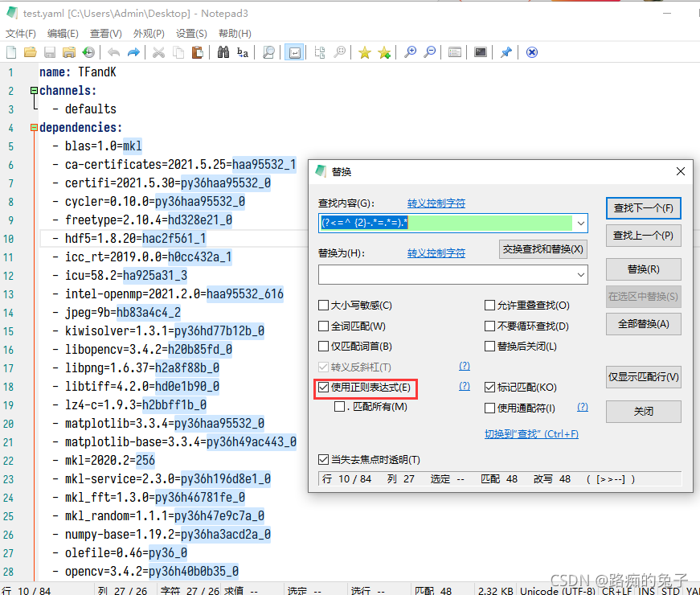The image size is (700, 595).
Task: Click the Paste clipboard icon
Action: 198,52
